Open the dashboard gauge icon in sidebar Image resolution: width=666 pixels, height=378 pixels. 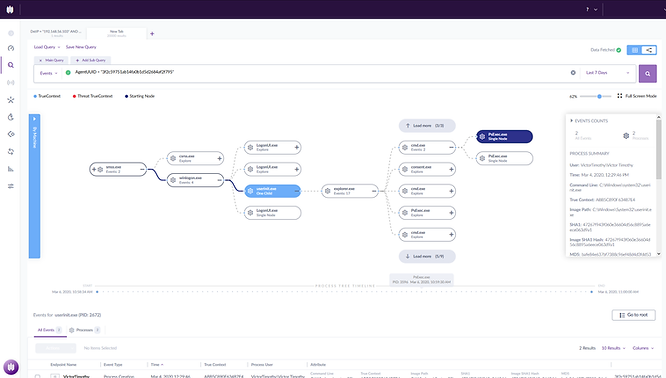(x=11, y=48)
